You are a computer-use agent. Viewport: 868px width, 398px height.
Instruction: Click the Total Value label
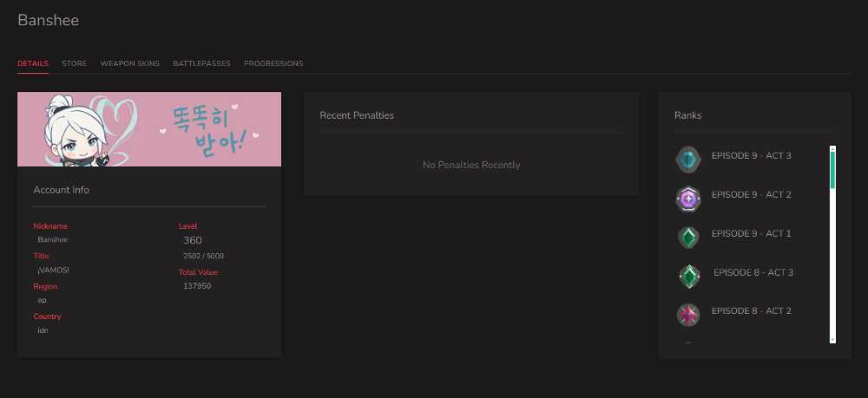point(198,272)
